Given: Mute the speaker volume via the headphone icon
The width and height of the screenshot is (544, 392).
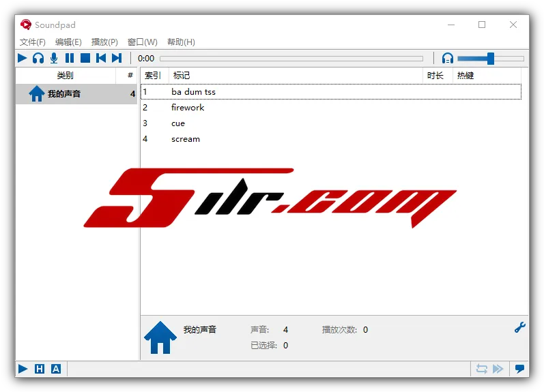Looking at the screenshot, I should [x=448, y=58].
